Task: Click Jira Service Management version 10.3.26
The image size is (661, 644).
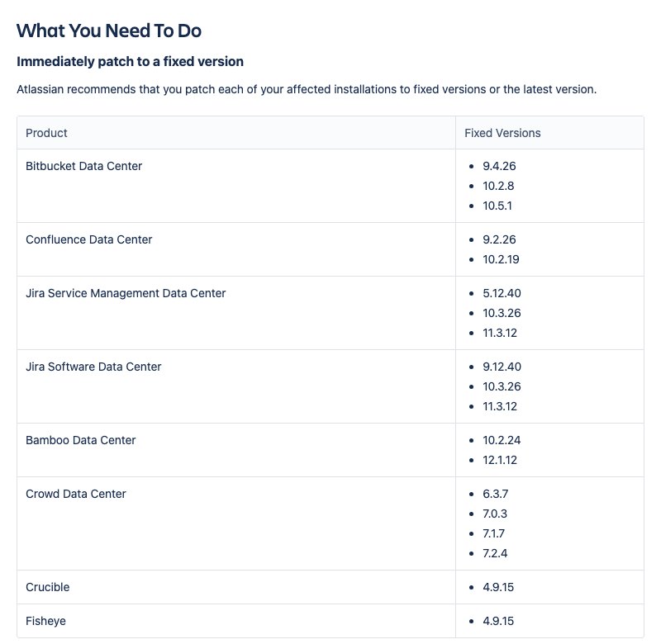Action: point(502,313)
